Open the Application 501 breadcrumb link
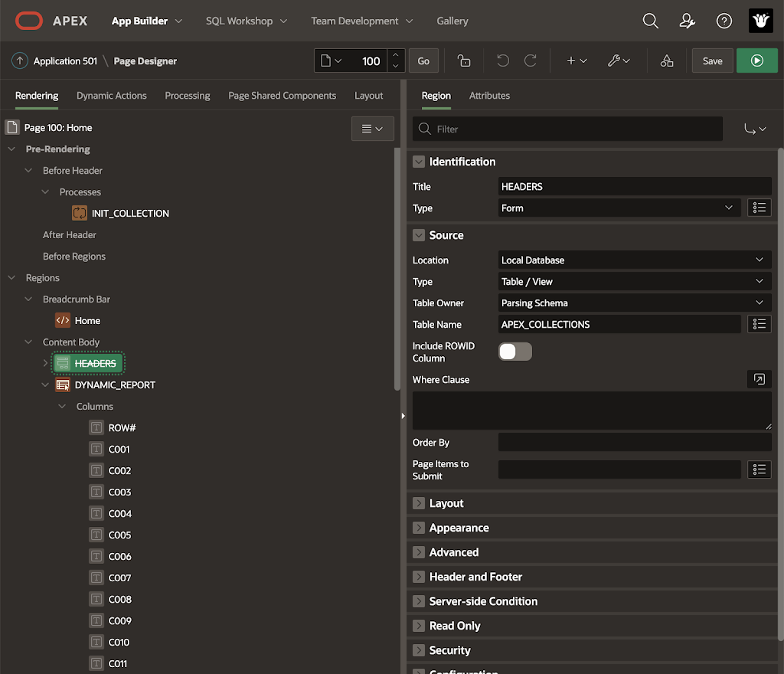 click(x=65, y=61)
